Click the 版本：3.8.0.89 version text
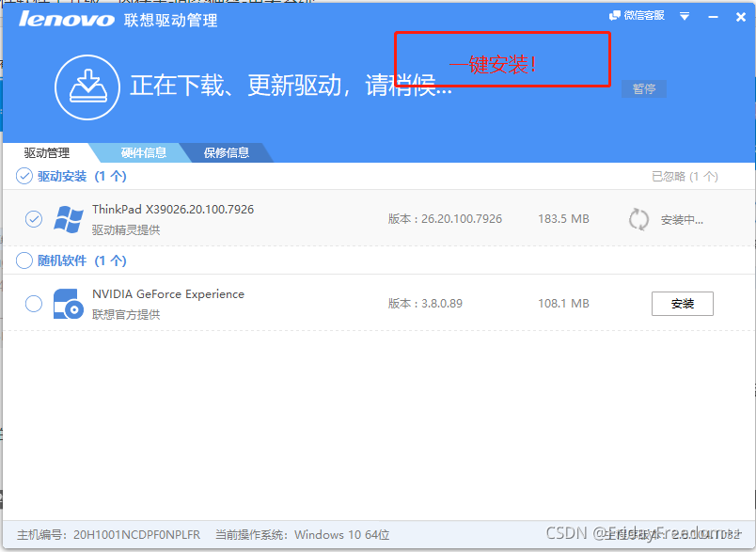The height and width of the screenshot is (552, 756). coord(425,304)
